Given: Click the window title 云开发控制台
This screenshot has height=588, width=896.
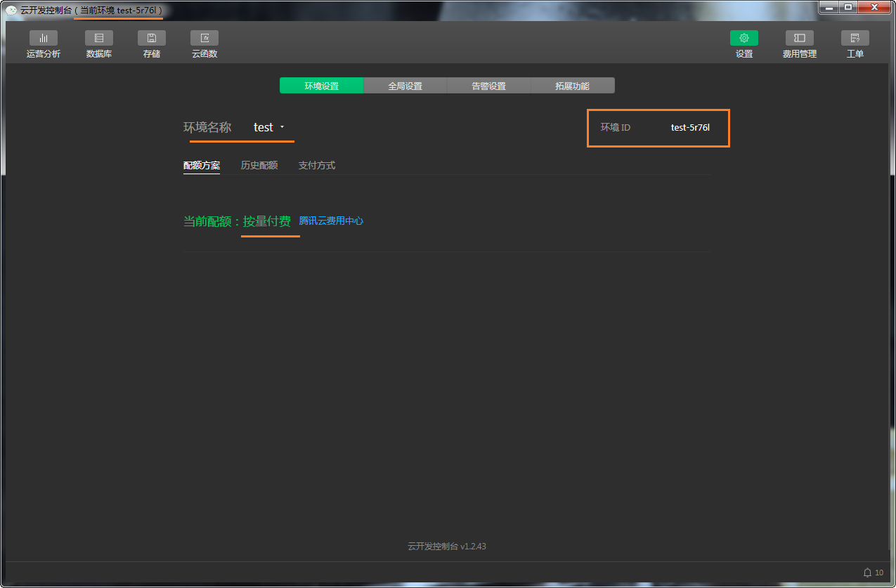Looking at the screenshot, I should (x=46, y=10).
